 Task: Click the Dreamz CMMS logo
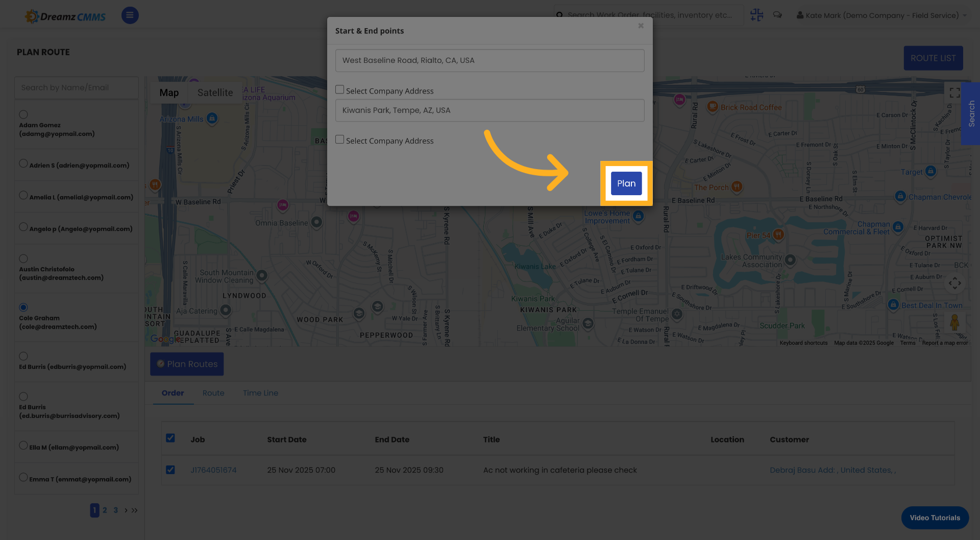(65, 16)
